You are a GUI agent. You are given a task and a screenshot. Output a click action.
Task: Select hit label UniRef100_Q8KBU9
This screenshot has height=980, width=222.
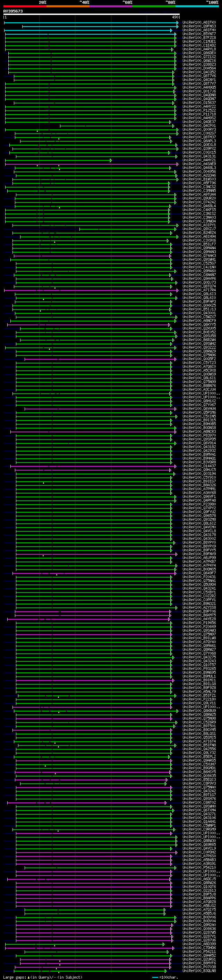point(199,711)
